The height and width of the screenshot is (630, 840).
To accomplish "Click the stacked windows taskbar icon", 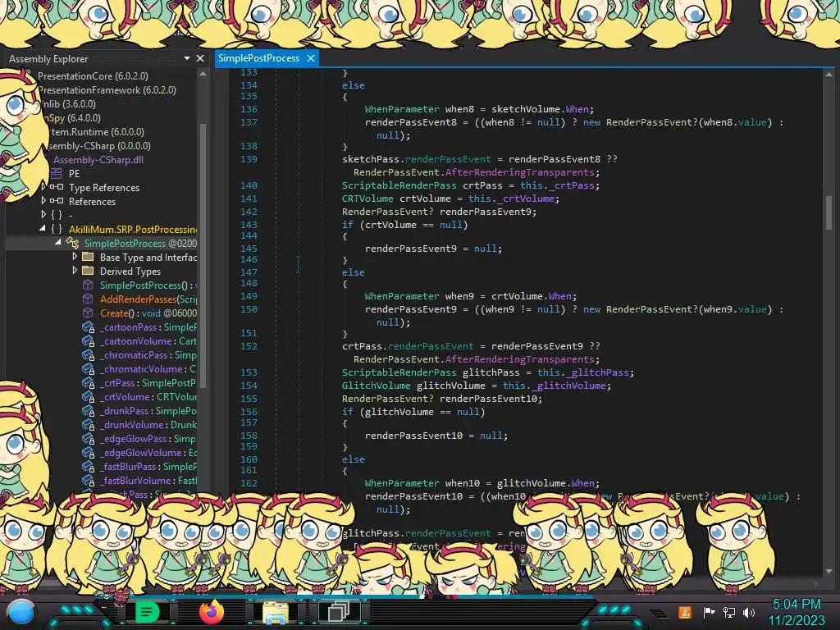I will [x=339, y=611].
